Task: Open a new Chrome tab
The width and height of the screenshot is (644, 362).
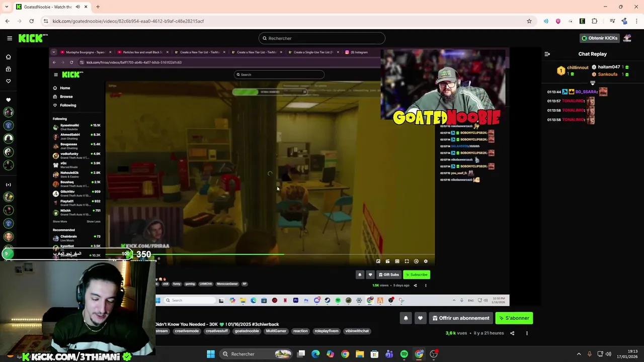Action: [98, 7]
